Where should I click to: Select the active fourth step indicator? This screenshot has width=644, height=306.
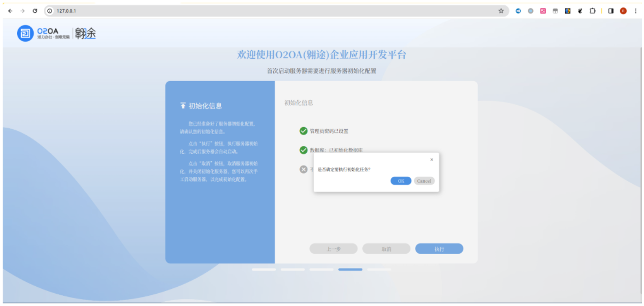(x=351, y=270)
